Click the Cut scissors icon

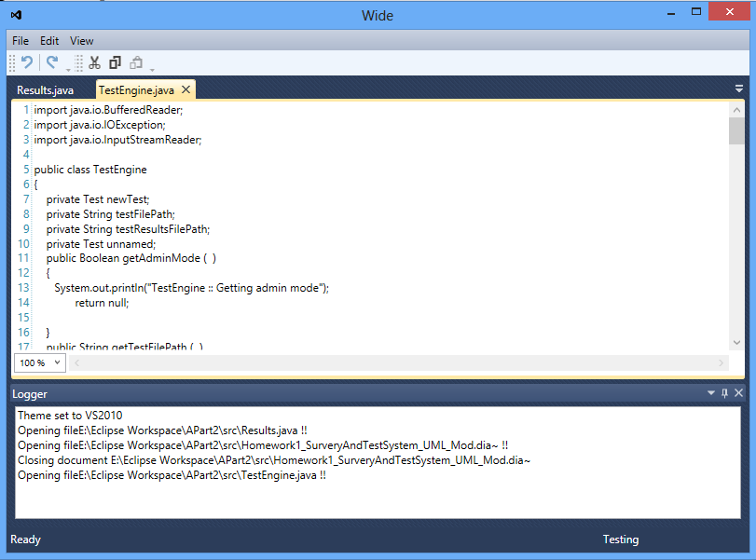[94, 62]
